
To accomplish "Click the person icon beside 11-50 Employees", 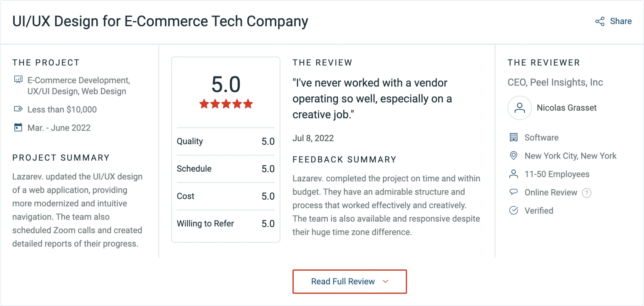I will (x=514, y=174).
